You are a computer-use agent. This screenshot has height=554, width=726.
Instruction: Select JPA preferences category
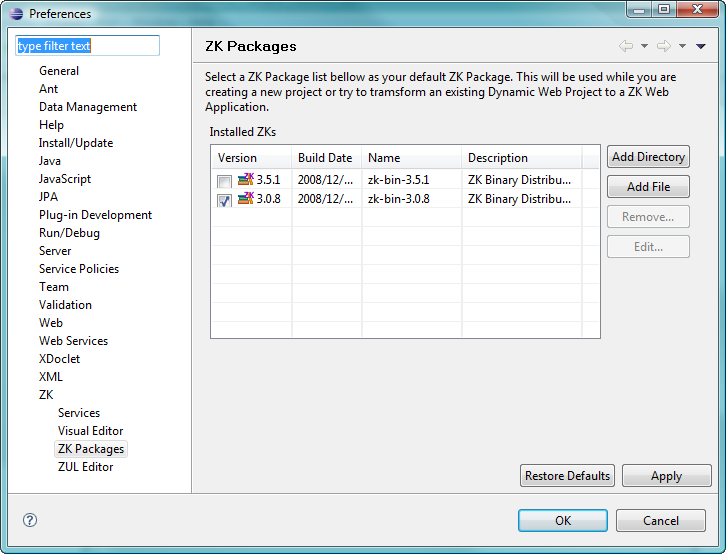(x=49, y=197)
